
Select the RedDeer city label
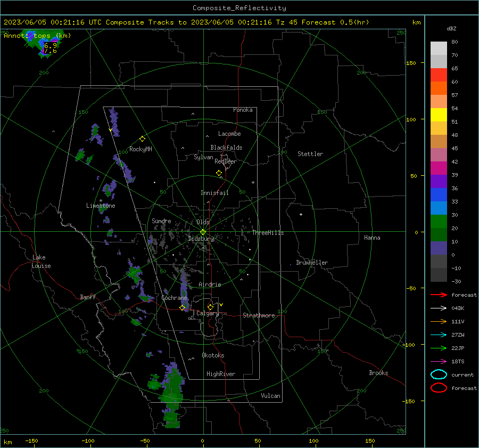click(x=226, y=161)
